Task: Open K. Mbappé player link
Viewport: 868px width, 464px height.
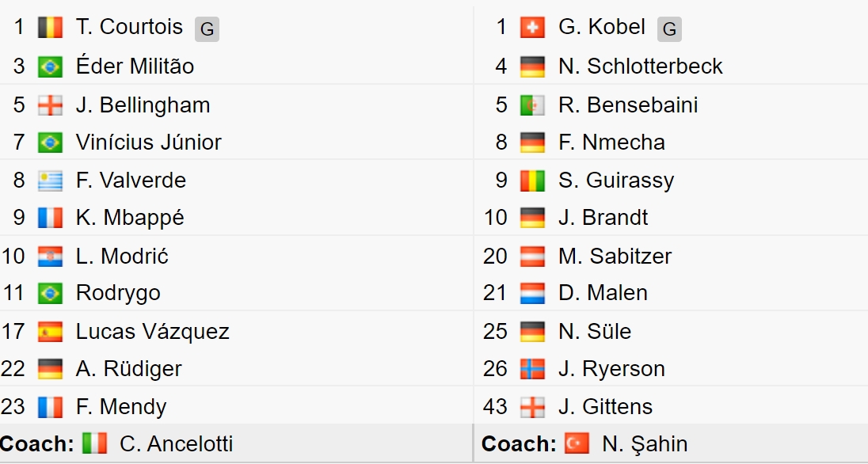Action: pos(130,218)
